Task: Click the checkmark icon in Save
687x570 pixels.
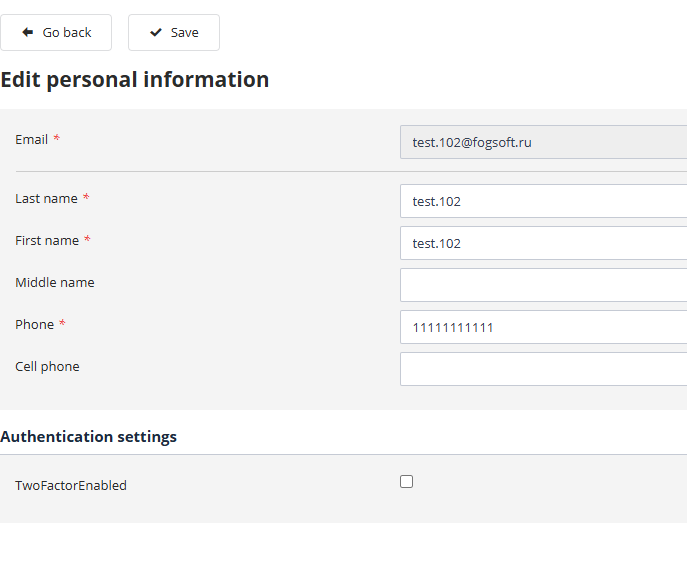Action: (156, 33)
